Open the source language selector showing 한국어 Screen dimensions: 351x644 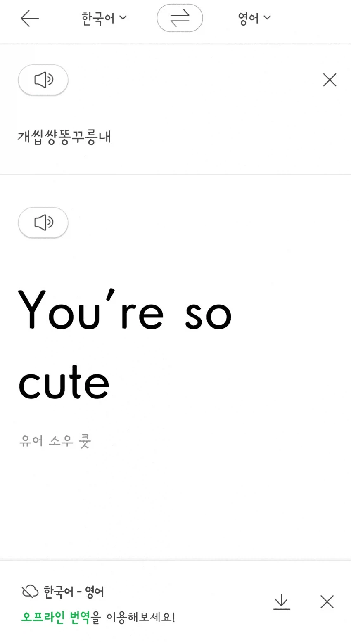pyautogui.click(x=103, y=17)
